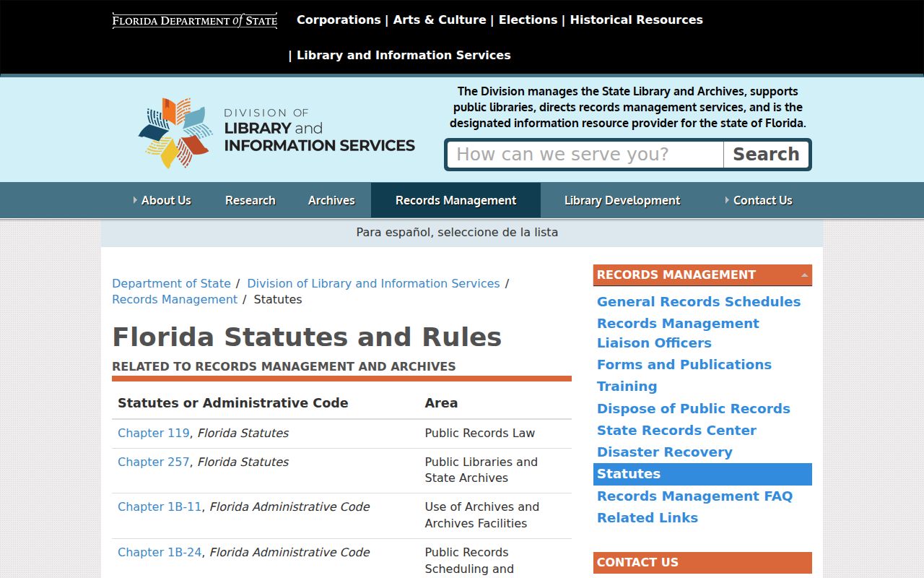Click the 'Statutes or Administrative Code' column header
The image size is (924, 578).
(233, 402)
